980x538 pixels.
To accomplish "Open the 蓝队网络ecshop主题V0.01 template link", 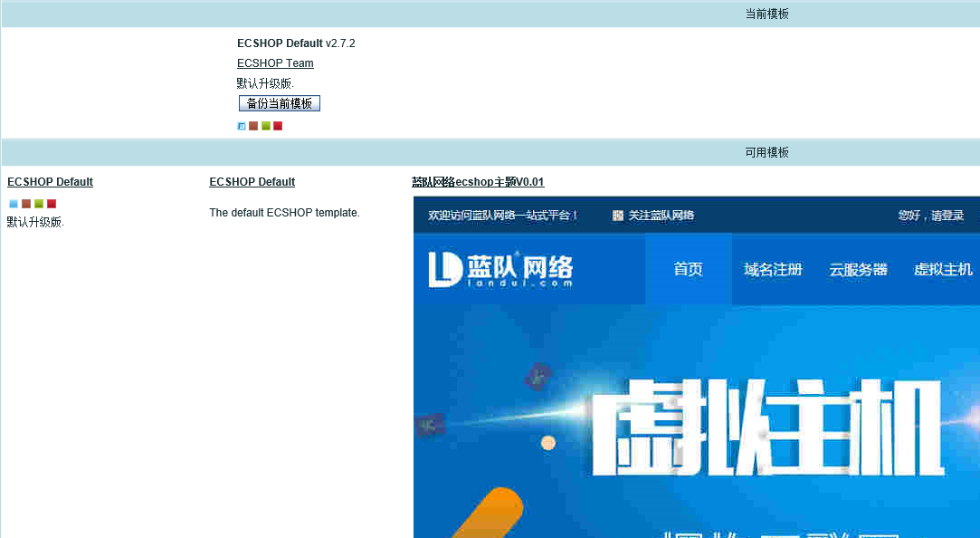I will (x=478, y=182).
